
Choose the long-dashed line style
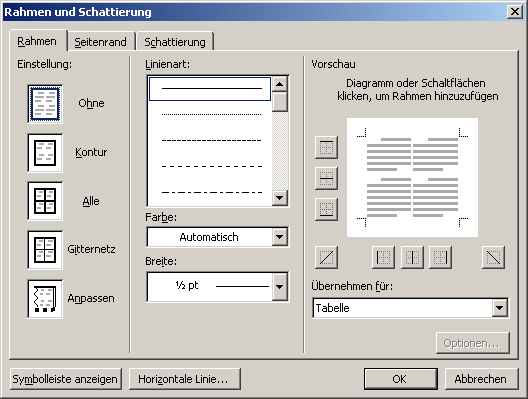[210, 166]
